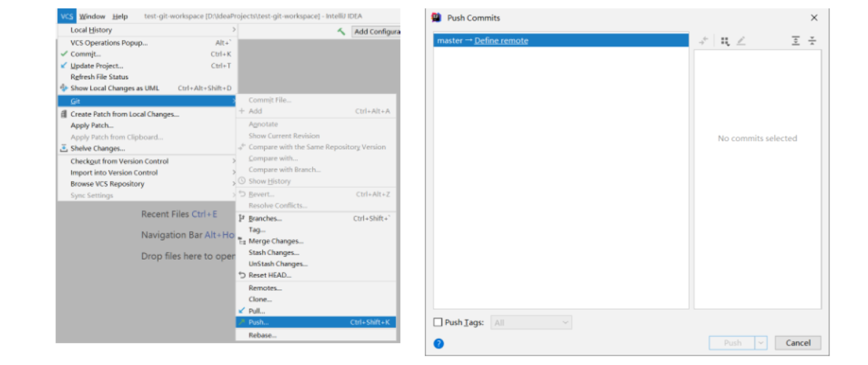Screen dimensions: 868x365
Task: Click the blue arrow Update Project icon
Action: (64, 66)
